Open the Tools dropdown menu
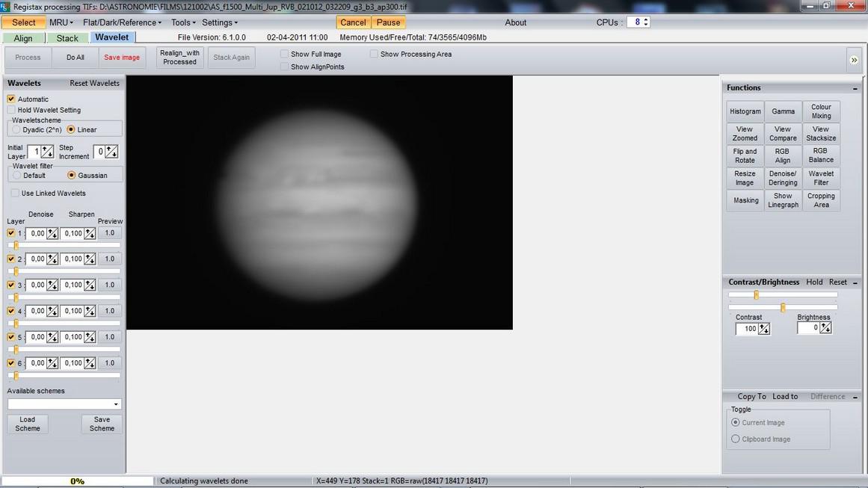This screenshot has height=488, width=868. [183, 22]
